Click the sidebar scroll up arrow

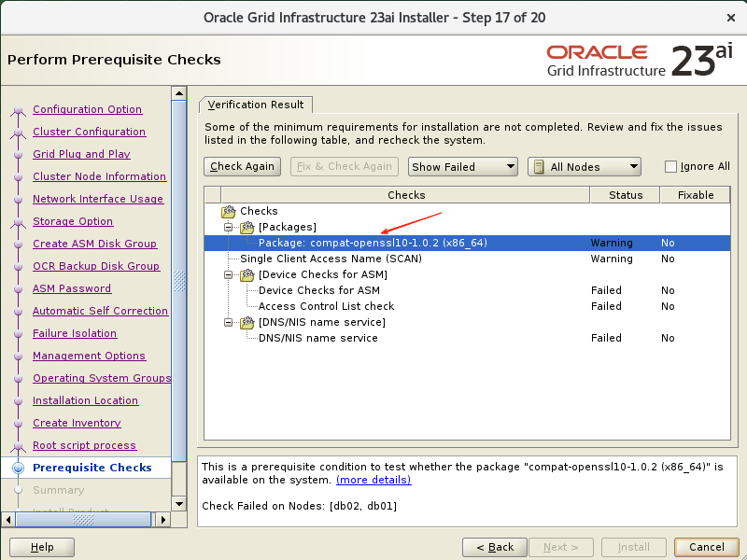click(x=179, y=93)
